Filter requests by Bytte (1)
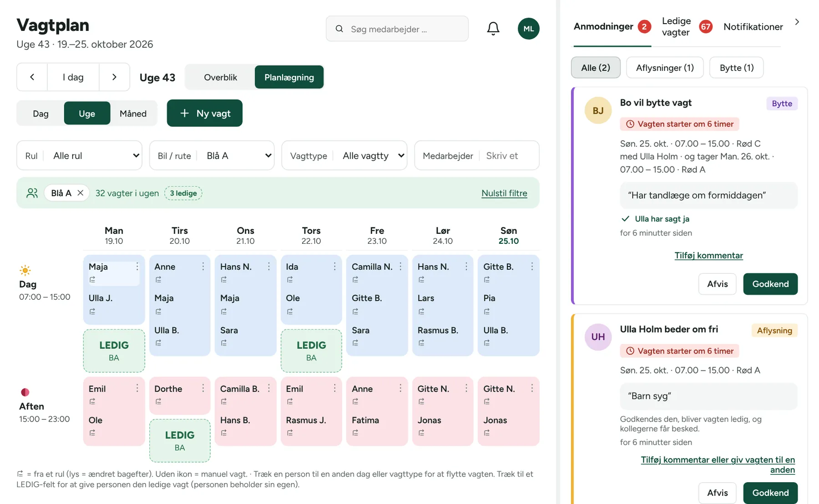819x504 pixels. click(737, 68)
